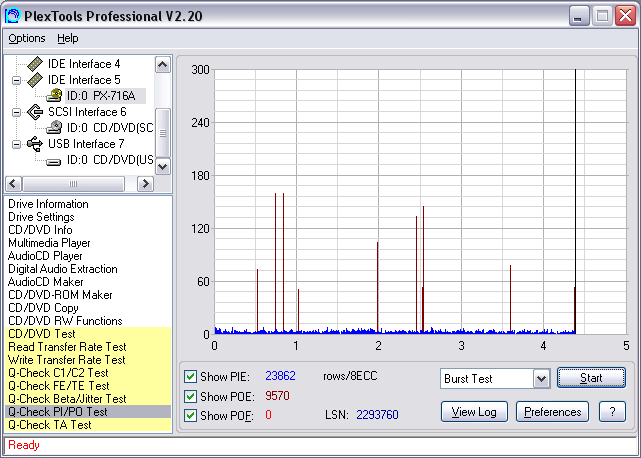Open CD/DVD-ROM Maker
The image size is (641, 458).
point(60,295)
